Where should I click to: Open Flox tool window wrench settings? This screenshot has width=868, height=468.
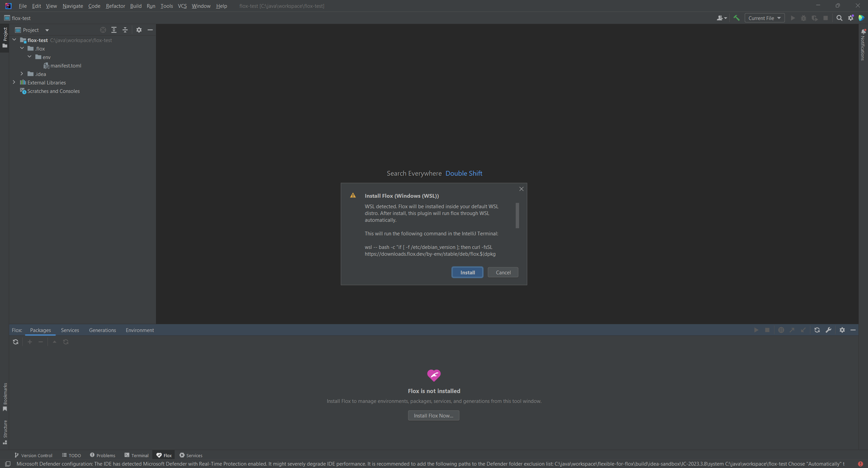tap(828, 330)
